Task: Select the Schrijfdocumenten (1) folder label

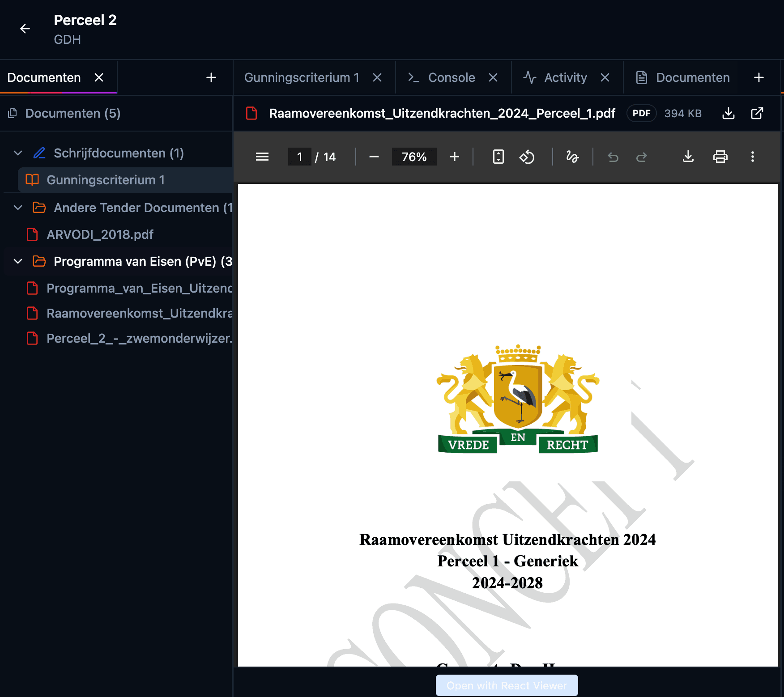Action: click(119, 153)
